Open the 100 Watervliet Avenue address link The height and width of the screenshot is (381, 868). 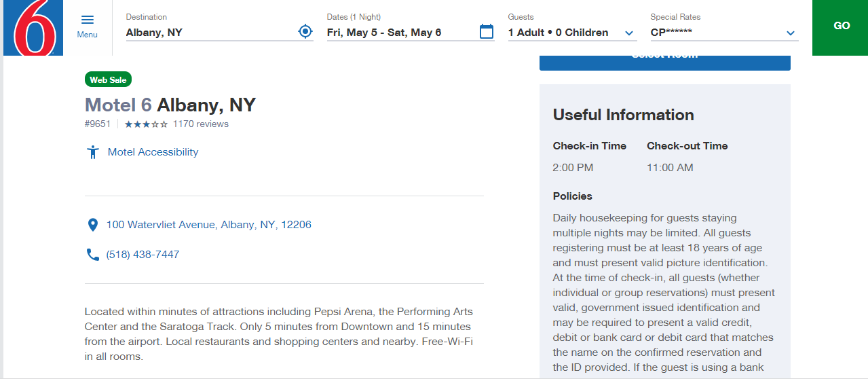(208, 225)
